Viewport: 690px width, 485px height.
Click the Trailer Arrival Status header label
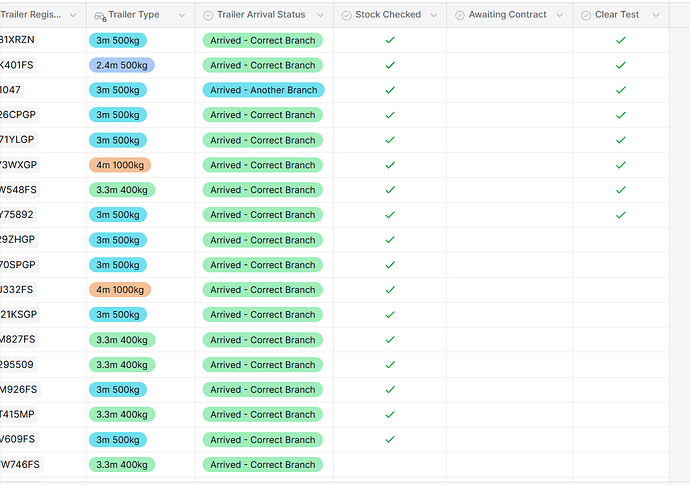point(261,15)
